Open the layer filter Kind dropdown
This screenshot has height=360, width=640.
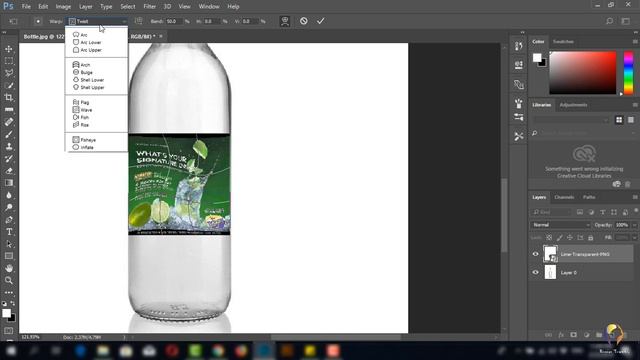coord(551,212)
